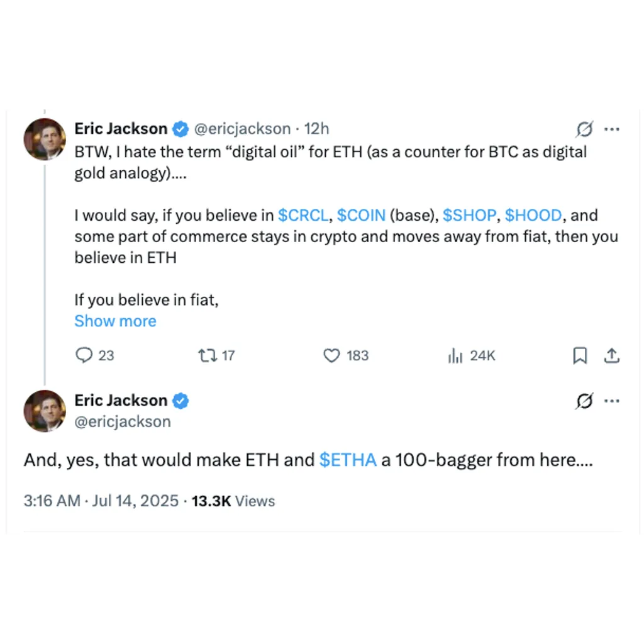644x644 pixels.
Task: Share the first tweet via upload icon
Action: tap(611, 355)
